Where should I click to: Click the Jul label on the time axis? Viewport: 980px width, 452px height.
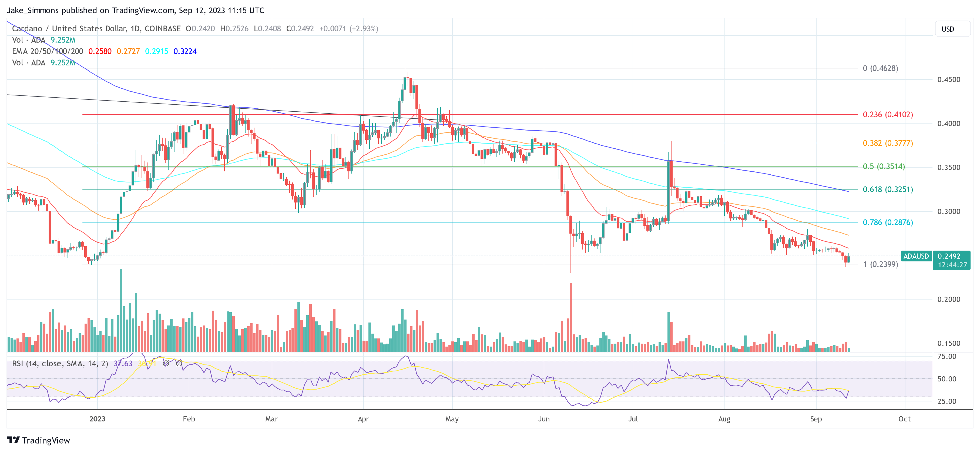click(633, 419)
